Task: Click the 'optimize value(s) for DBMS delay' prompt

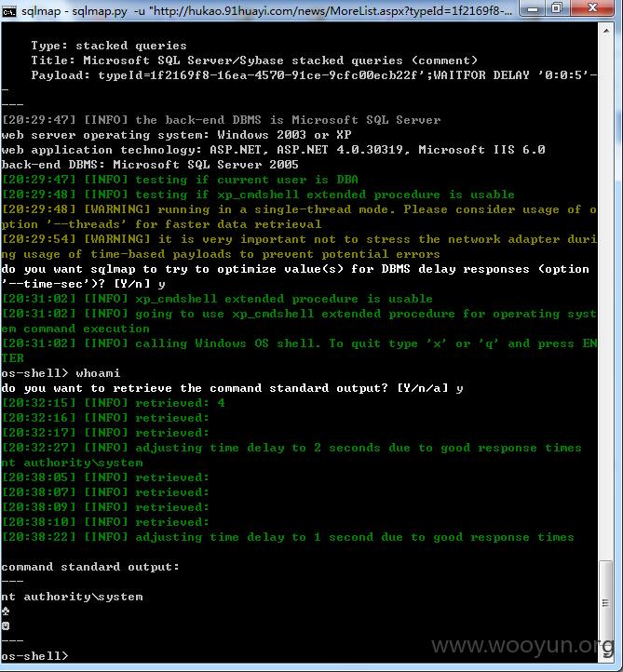Action: (296, 269)
